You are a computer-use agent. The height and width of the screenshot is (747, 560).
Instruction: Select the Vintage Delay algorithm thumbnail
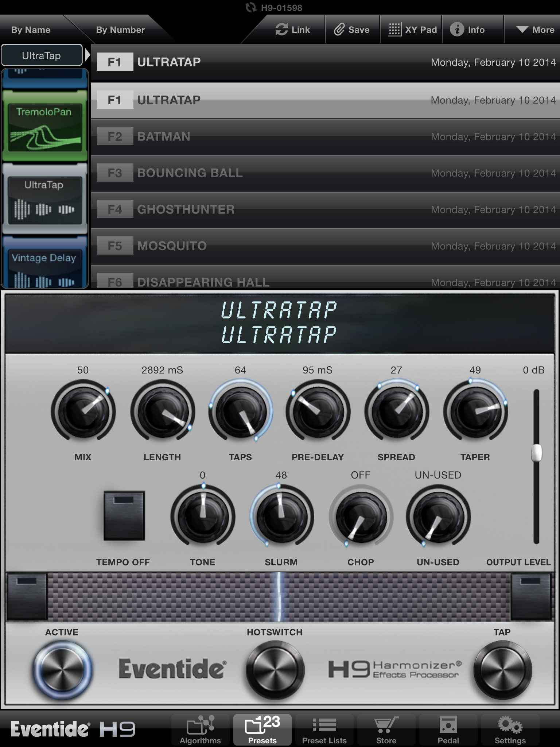tap(45, 263)
